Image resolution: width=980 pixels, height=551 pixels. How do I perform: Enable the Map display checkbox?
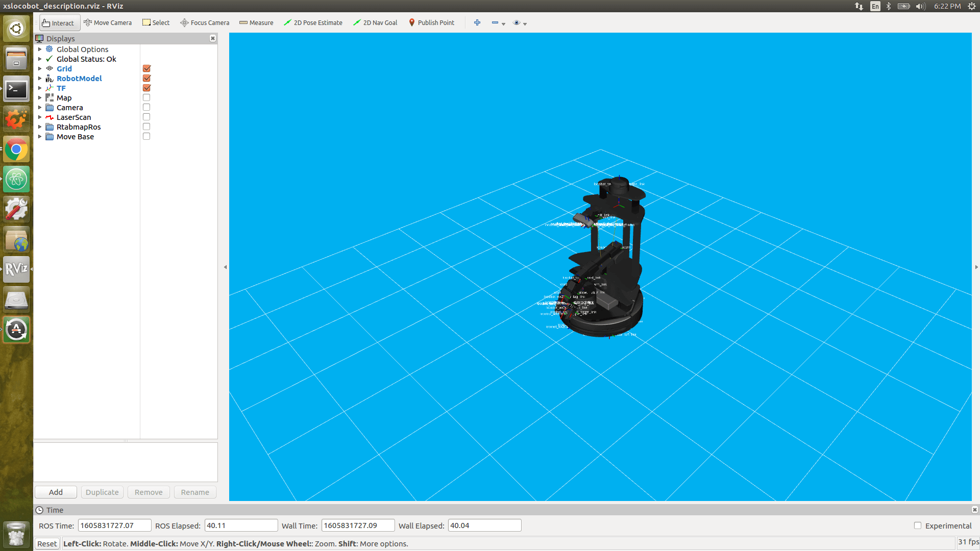pyautogui.click(x=146, y=97)
